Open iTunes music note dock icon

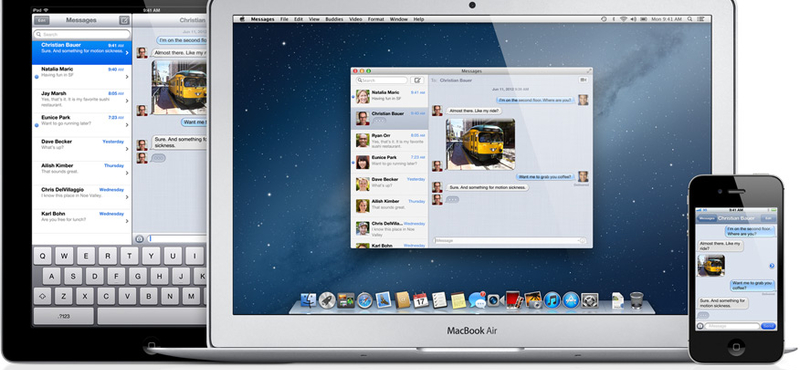click(x=552, y=300)
